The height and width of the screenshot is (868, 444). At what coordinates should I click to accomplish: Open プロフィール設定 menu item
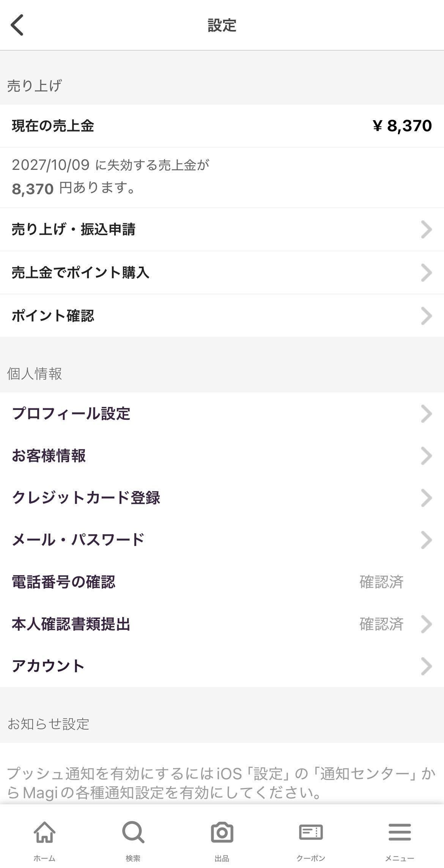click(71, 413)
